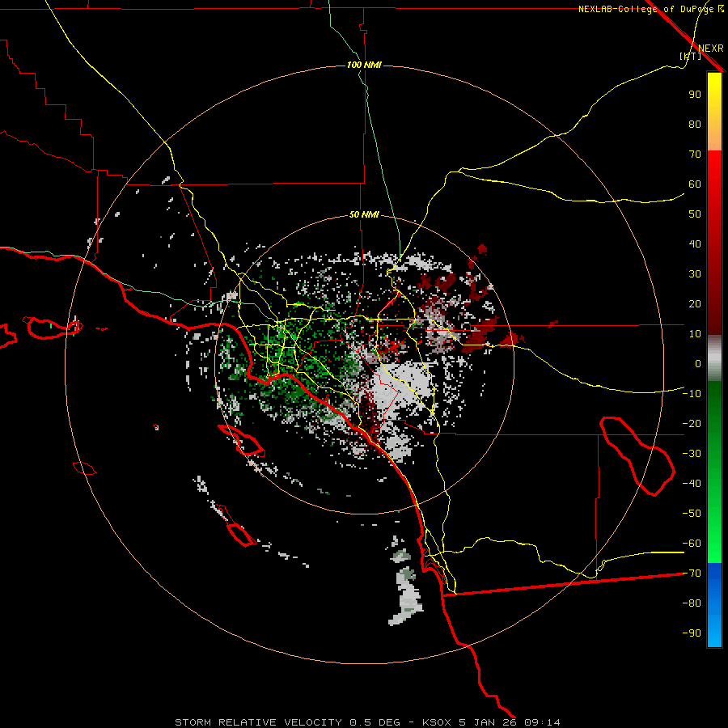Click the 40 value on velocity scale
728x728 pixels.
click(x=695, y=243)
